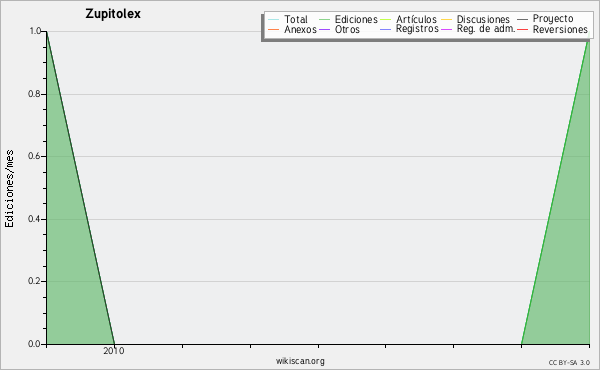Viewport: 600px width, 370px height.
Task: Click the 0.2 y-axis value
Action: tap(35, 281)
